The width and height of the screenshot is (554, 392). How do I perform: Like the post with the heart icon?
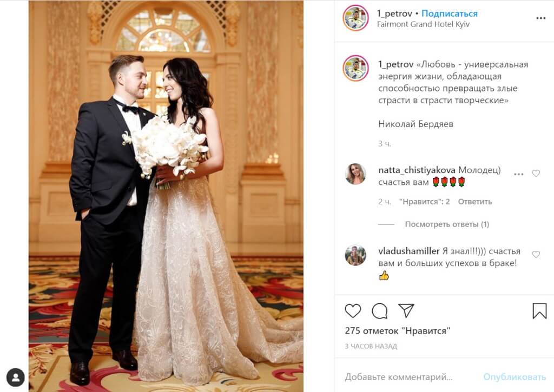coord(353,311)
